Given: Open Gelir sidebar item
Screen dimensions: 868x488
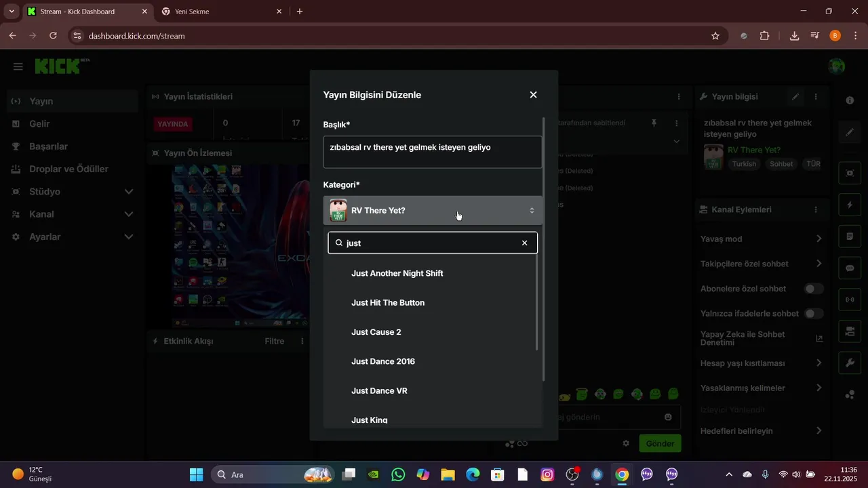Looking at the screenshot, I should coord(73,123).
